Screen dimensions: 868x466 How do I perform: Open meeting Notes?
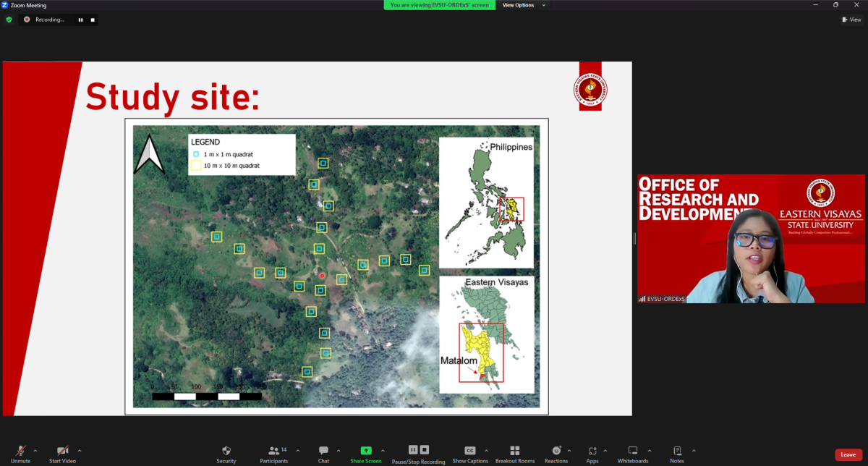click(677, 451)
